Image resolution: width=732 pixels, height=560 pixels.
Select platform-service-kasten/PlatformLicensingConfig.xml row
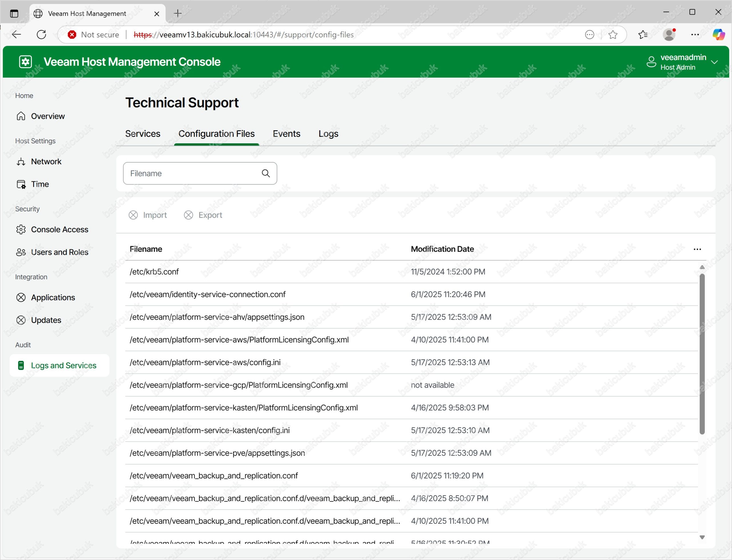[x=411, y=408]
